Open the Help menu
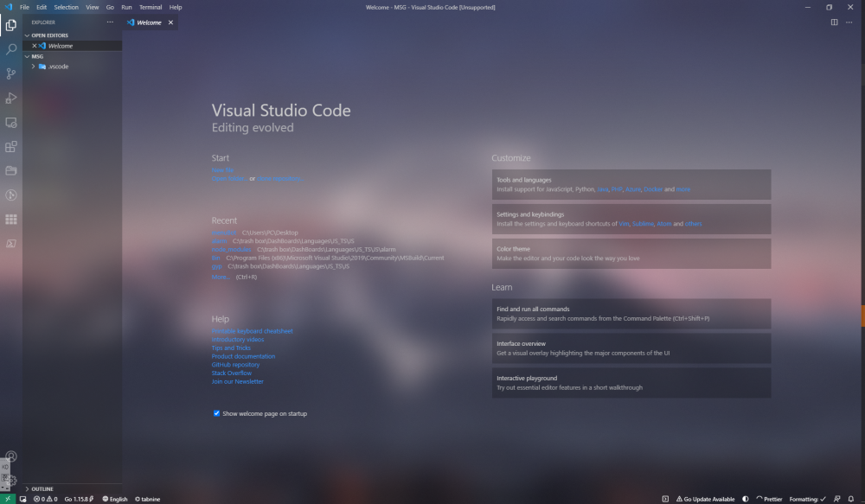This screenshot has width=865, height=504. tap(176, 7)
